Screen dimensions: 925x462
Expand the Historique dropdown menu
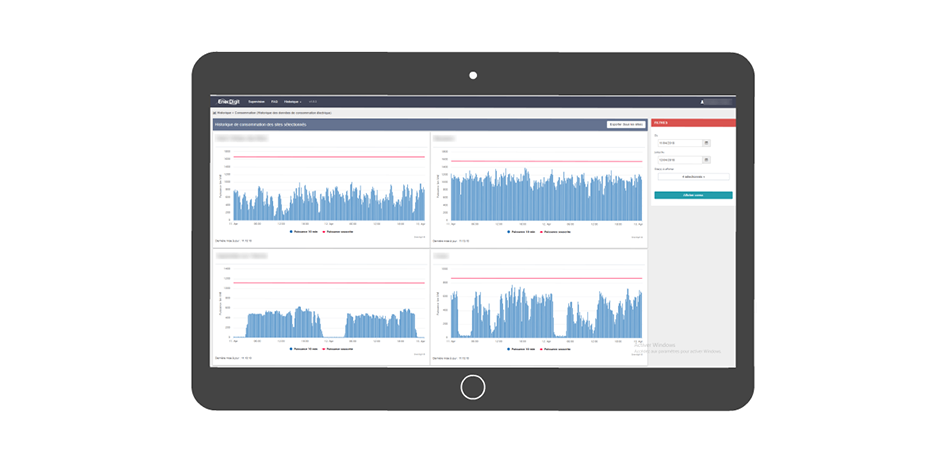pyautogui.click(x=293, y=101)
